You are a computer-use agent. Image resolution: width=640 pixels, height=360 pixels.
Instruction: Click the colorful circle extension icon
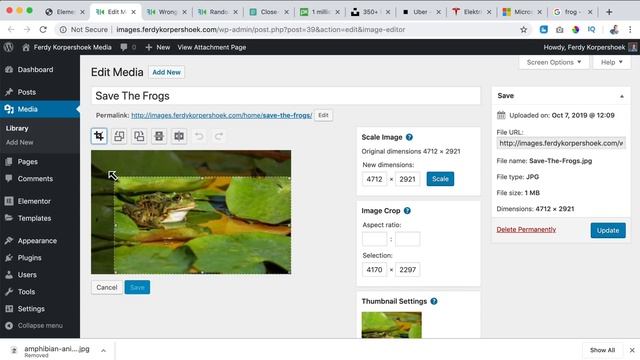(576, 29)
